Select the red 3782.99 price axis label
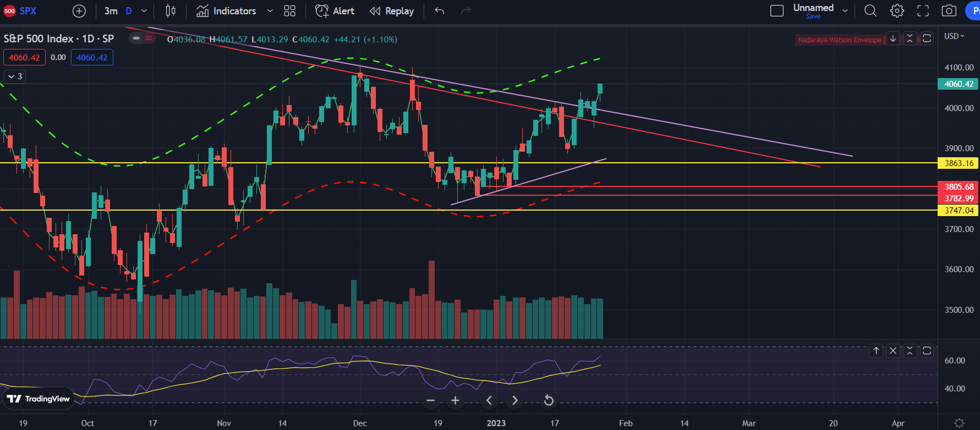 pos(959,199)
